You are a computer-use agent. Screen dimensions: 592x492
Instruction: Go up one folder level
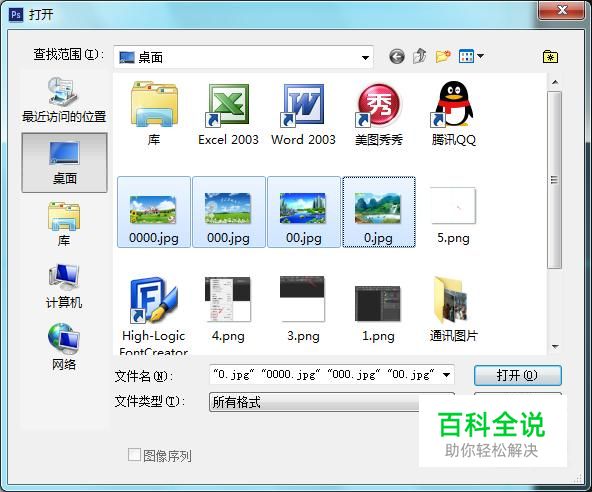pos(419,56)
